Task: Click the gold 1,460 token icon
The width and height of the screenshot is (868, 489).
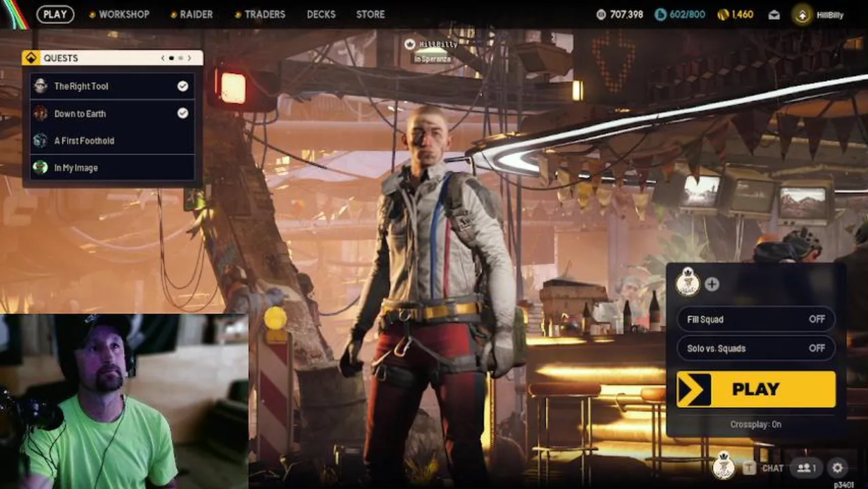Action: [x=723, y=14]
